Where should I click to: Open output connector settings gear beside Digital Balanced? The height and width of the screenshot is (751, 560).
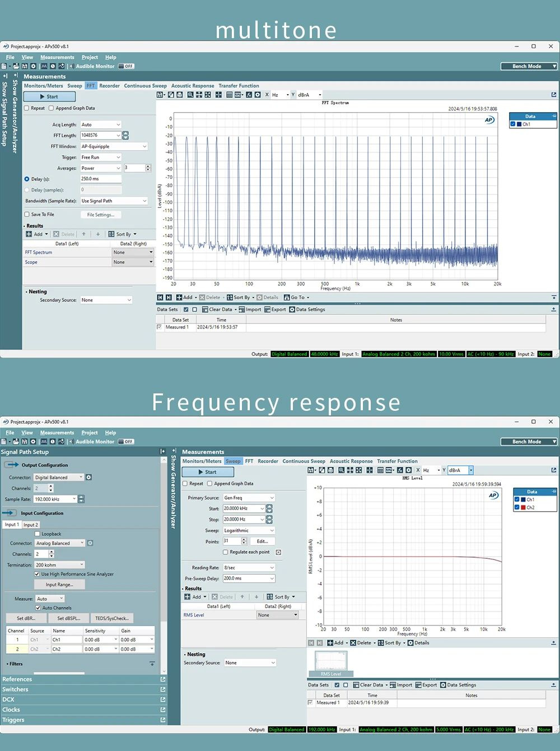88,478
